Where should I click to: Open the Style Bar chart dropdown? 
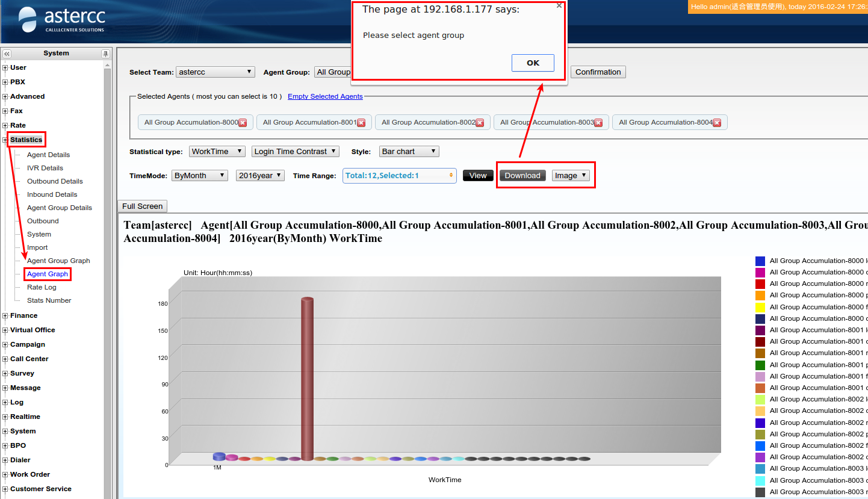tap(409, 152)
